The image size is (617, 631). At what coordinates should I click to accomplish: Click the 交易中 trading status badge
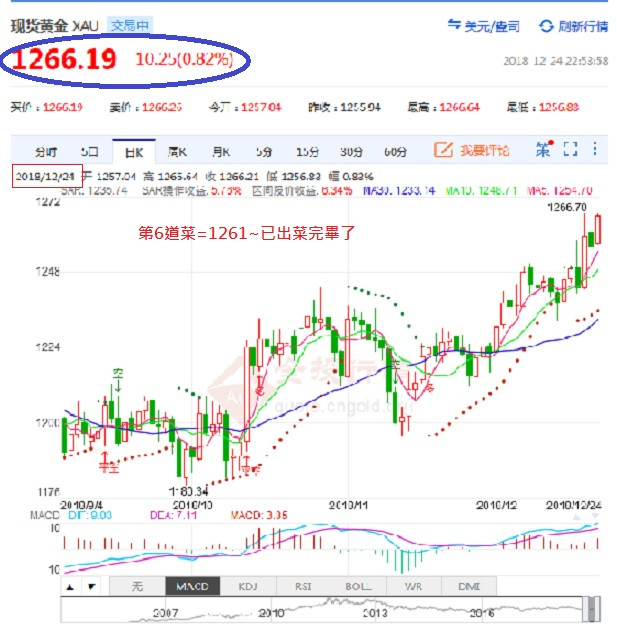coord(130,25)
